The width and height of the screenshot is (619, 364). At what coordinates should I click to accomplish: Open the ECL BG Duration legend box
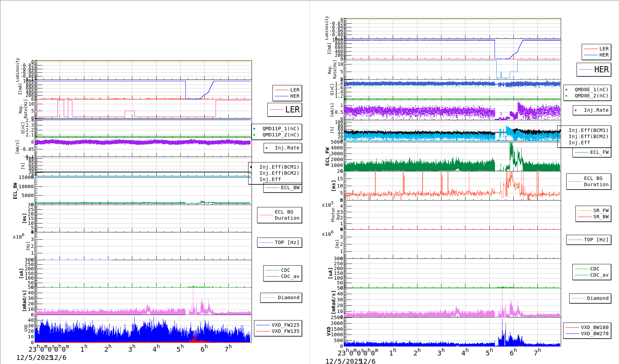coord(279,215)
